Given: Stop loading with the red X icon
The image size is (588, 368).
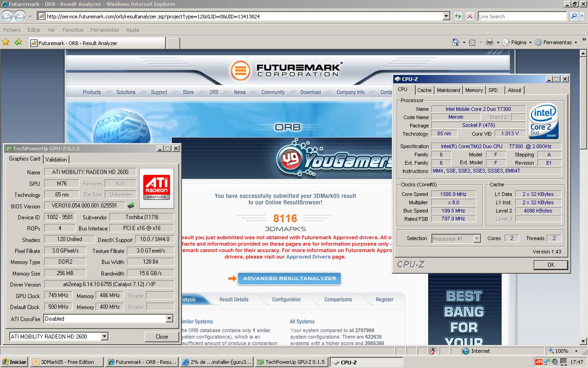Looking at the screenshot, I should click(469, 16).
